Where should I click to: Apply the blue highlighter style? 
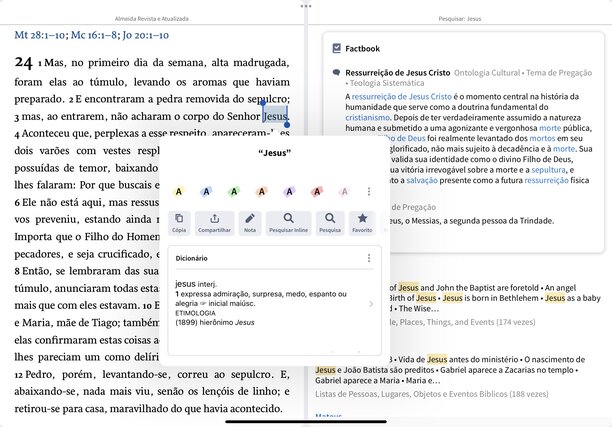point(206,192)
